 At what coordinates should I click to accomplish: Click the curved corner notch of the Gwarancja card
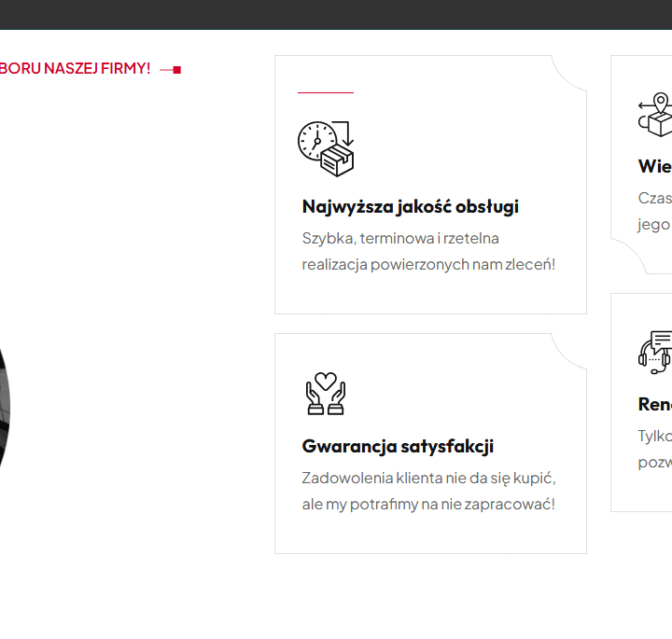(x=569, y=350)
